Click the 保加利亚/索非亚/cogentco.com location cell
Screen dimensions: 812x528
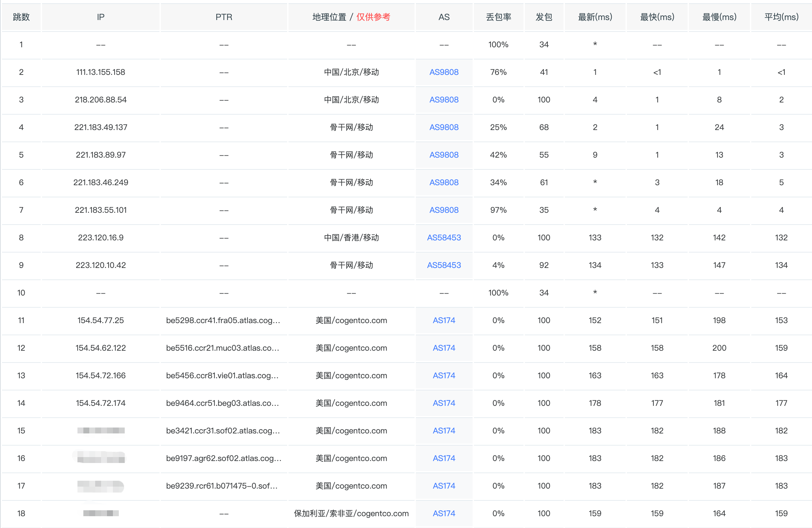point(351,513)
